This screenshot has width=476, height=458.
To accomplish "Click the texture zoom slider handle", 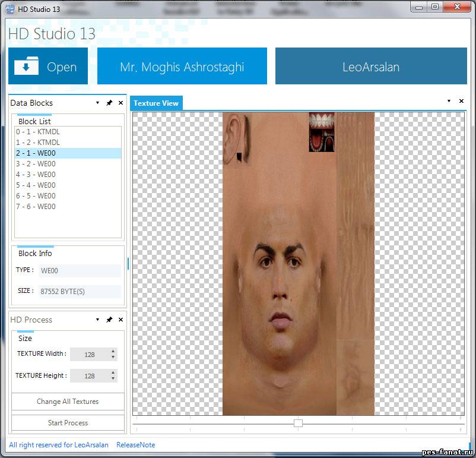I will click(298, 423).
